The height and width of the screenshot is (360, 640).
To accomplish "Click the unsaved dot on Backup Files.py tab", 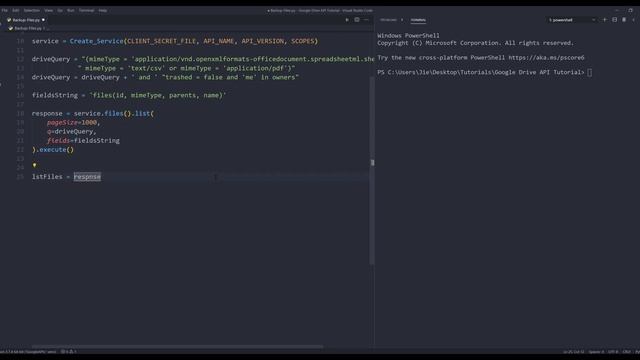I will 43,20.
